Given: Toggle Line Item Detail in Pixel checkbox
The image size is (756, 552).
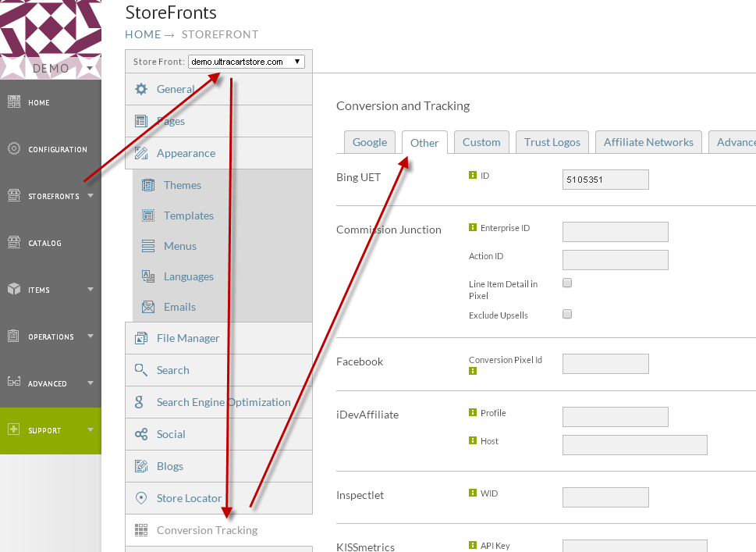Looking at the screenshot, I should 567,283.
